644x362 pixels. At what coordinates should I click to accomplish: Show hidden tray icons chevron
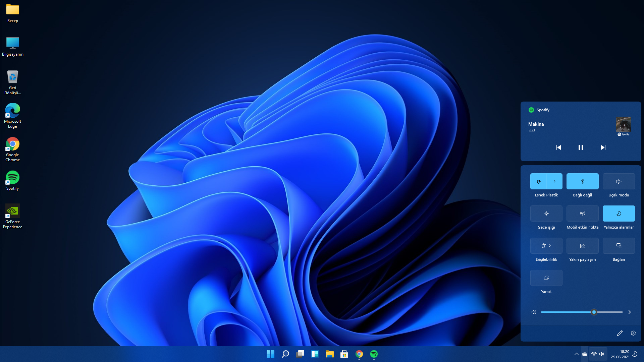tap(576, 354)
